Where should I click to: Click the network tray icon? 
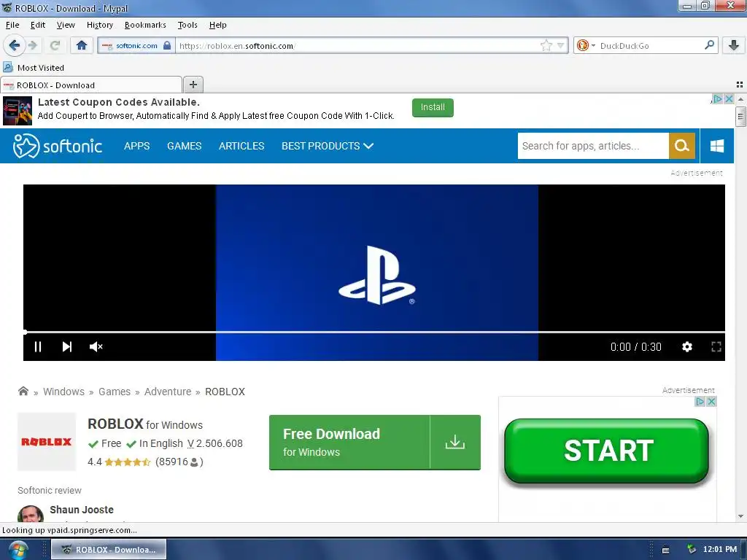pyautogui.click(x=692, y=550)
